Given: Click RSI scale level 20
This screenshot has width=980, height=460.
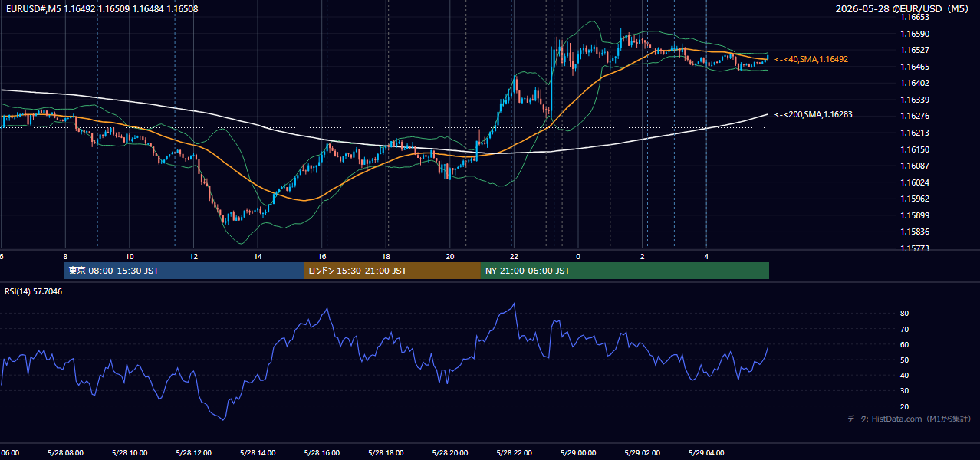Looking at the screenshot, I should [904, 406].
